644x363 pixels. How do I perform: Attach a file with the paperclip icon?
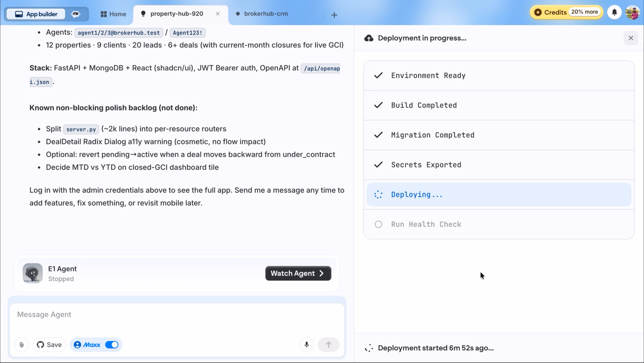[22, 345]
